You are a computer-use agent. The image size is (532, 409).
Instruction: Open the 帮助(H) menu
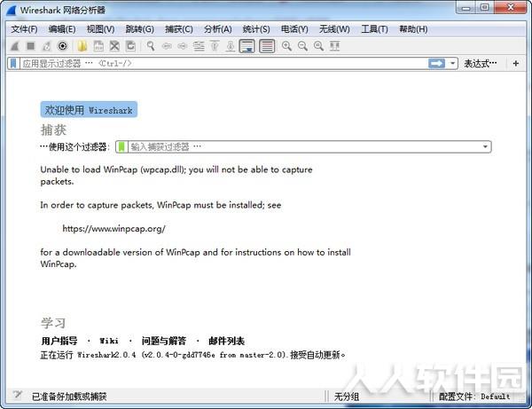[413, 29]
